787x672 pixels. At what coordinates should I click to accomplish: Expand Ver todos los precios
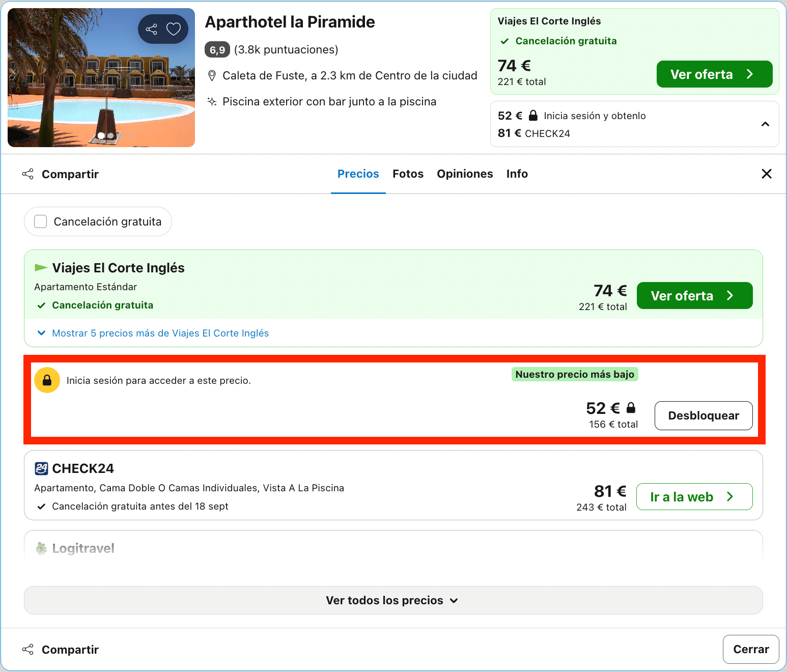(x=393, y=600)
